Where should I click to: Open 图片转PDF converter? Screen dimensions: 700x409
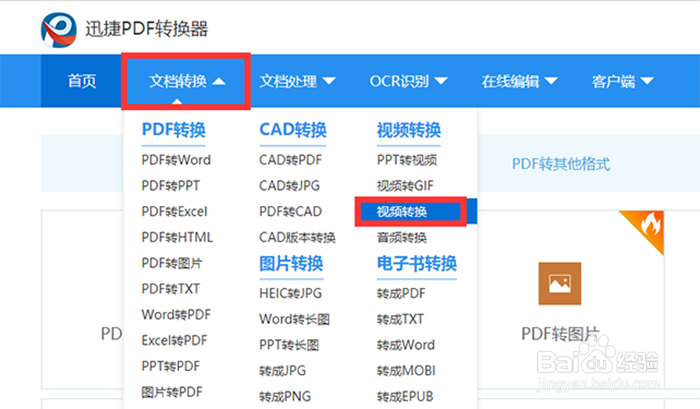(172, 392)
